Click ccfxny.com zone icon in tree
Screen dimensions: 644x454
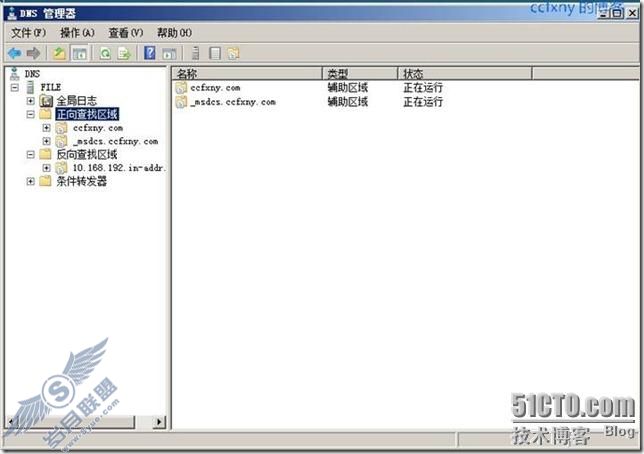coord(61,128)
